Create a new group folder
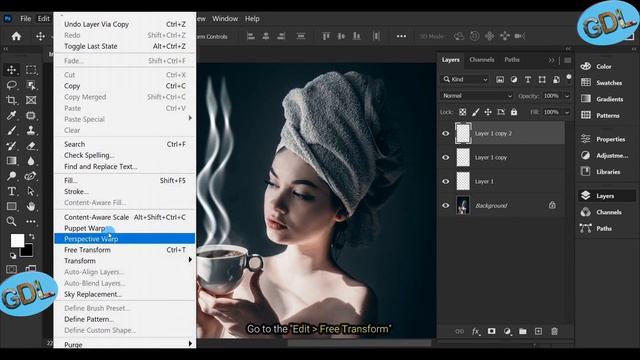Viewport: 640px width, 360px height. point(523,331)
